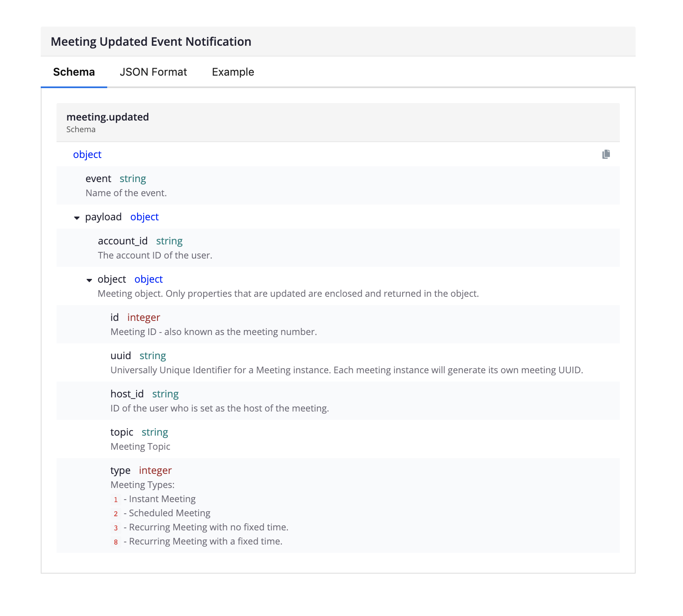The image size is (683, 616).
Task: Copy the meeting.updated schema with the copy icon
Action: point(606,154)
